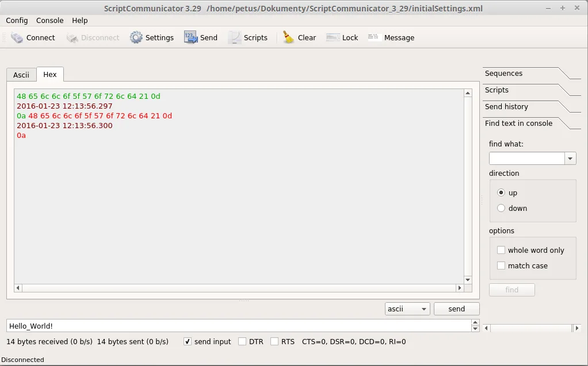Image resolution: width=588 pixels, height=366 pixels.
Task: Open the Scripts window toolbar icon
Action: coord(234,37)
